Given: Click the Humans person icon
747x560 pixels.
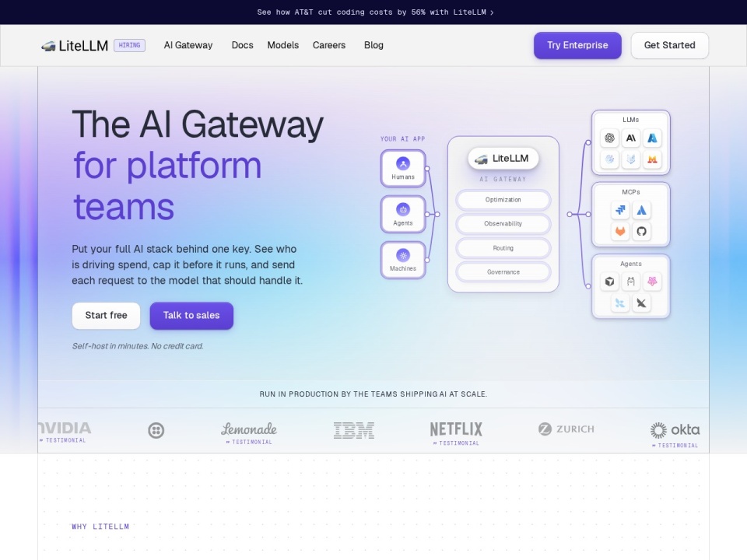Looking at the screenshot, I should tap(403, 164).
